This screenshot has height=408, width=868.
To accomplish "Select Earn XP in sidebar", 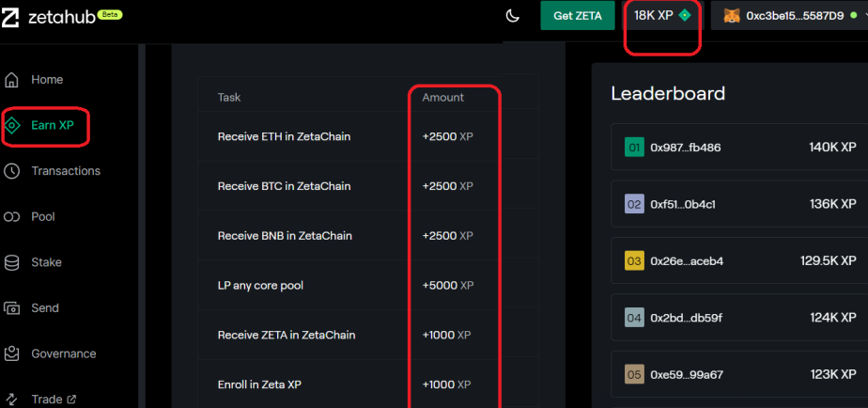I will coord(52,126).
